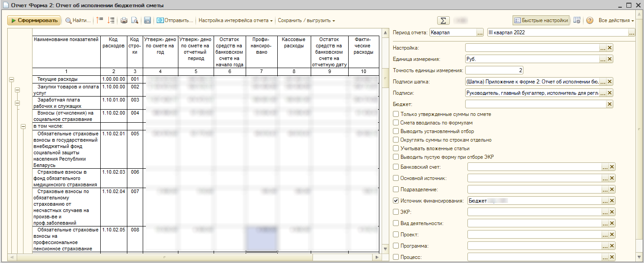Click the Sigma sum button
The image size is (644, 263).
click(443, 20)
